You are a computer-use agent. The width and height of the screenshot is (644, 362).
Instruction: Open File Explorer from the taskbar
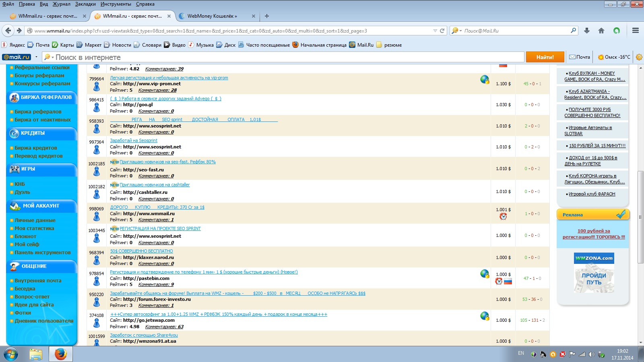[36, 354]
